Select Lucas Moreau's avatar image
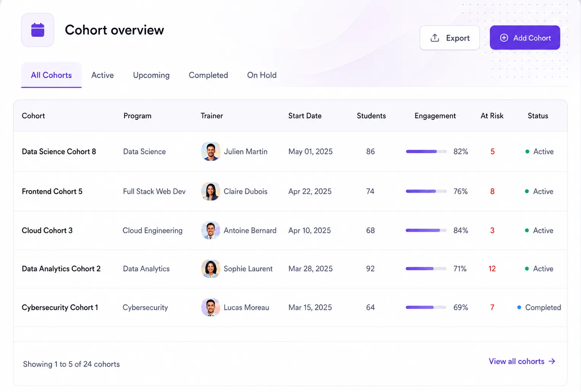Image resolution: width=581 pixels, height=392 pixels. pyautogui.click(x=211, y=308)
